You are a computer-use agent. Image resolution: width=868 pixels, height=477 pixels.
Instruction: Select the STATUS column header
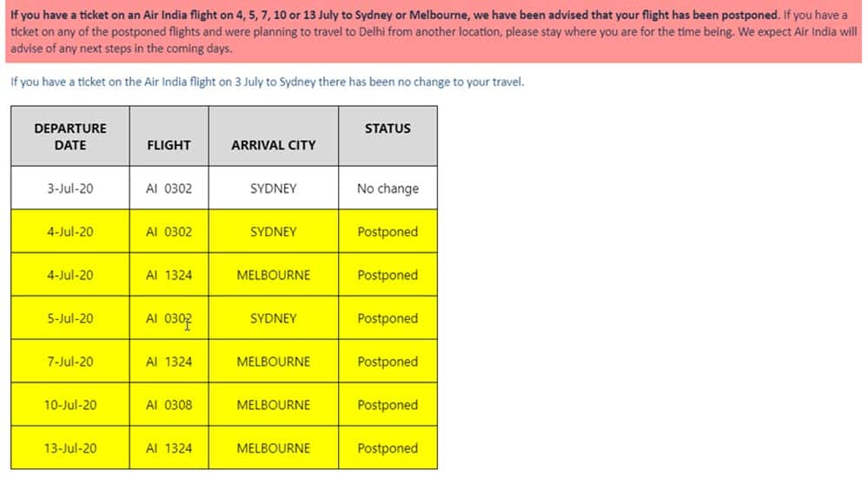[x=388, y=129]
